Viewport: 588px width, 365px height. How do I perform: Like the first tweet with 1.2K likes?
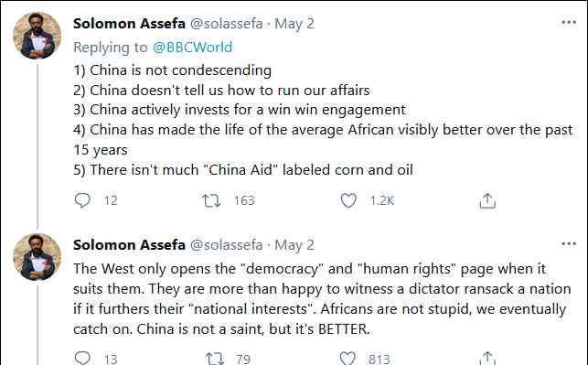348,200
